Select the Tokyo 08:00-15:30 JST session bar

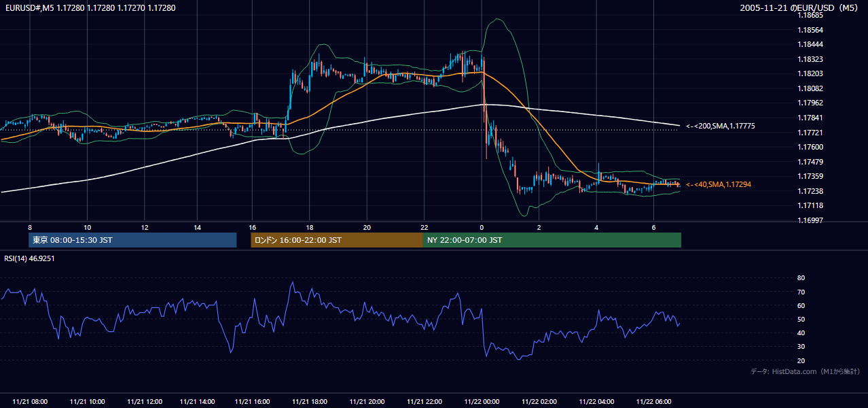click(x=132, y=240)
